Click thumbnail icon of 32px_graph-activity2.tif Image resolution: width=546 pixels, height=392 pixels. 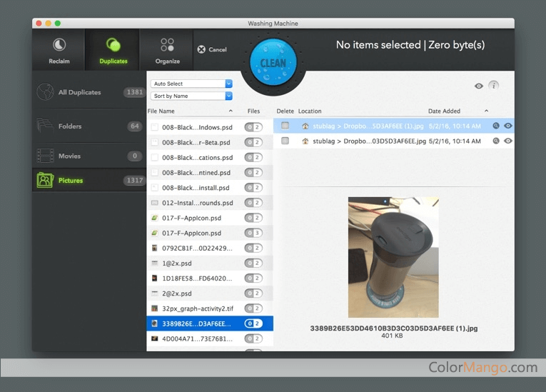click(155, 308)
